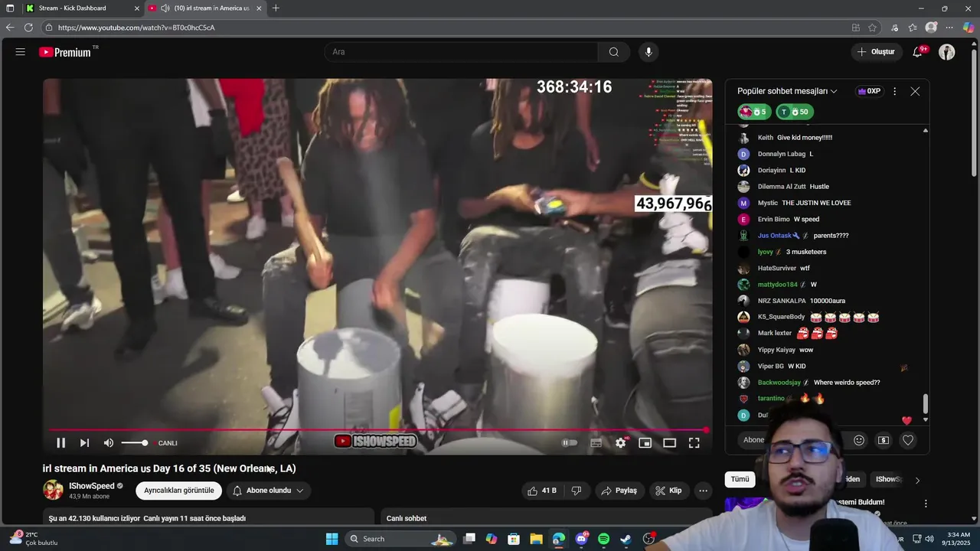Start voice search with the microphone icon
Image resolution: width=980 pixels, height=551 pixels.
point(648,52)
